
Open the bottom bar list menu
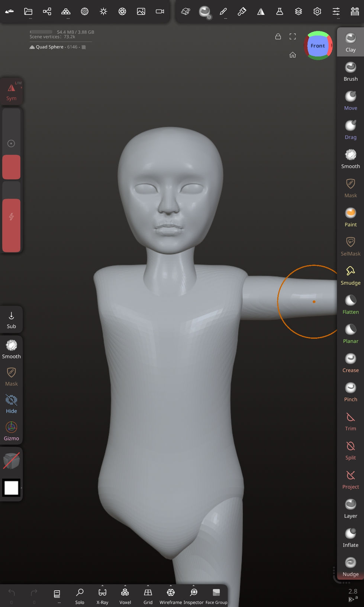point(57,595)
